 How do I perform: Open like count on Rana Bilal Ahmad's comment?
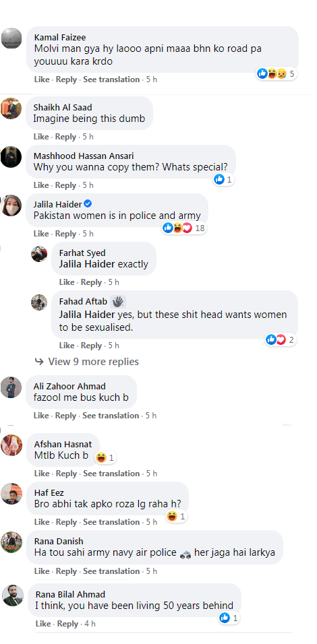point(229,618)
